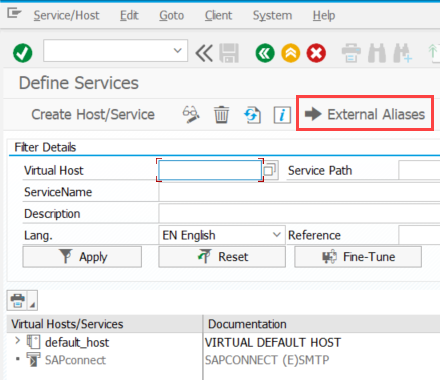Open the Help menu

click(324, 15)
